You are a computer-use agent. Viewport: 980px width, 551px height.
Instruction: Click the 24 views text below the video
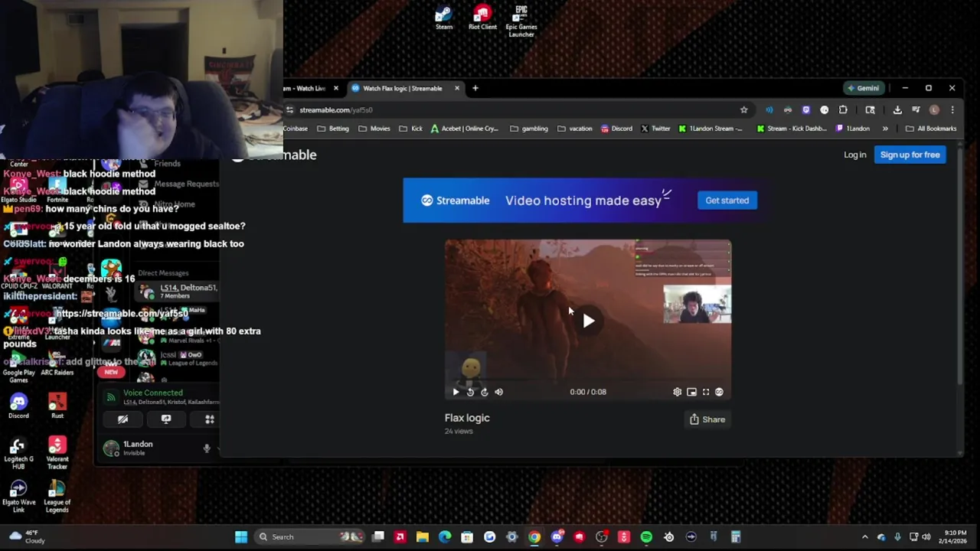pyautogui.click(x=459, y=432)
